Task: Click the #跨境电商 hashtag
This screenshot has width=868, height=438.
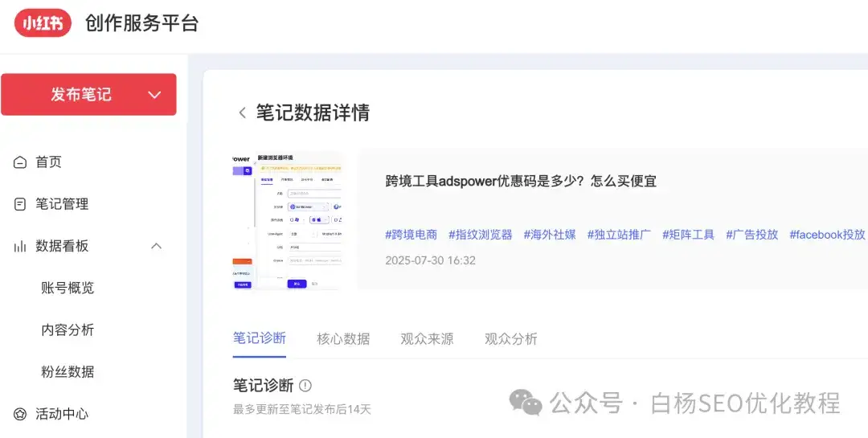Action: point(411,235)
